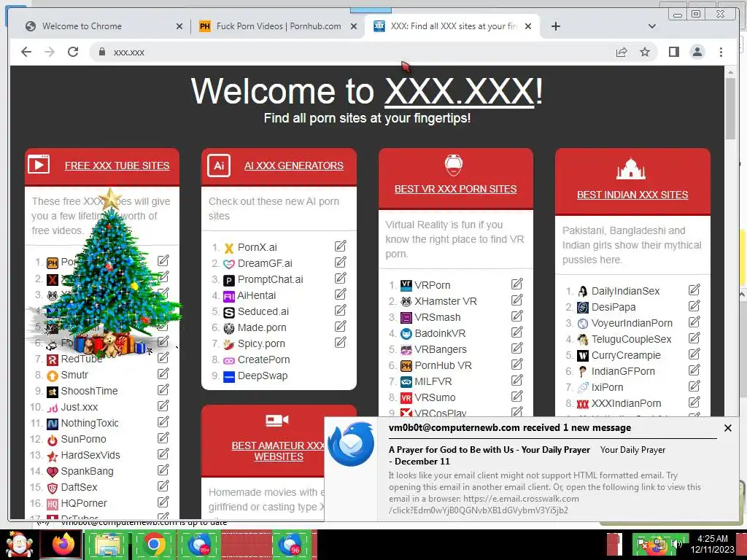Open the DaftSex list entry
747x560 pixels.
(x=79, y=487)
